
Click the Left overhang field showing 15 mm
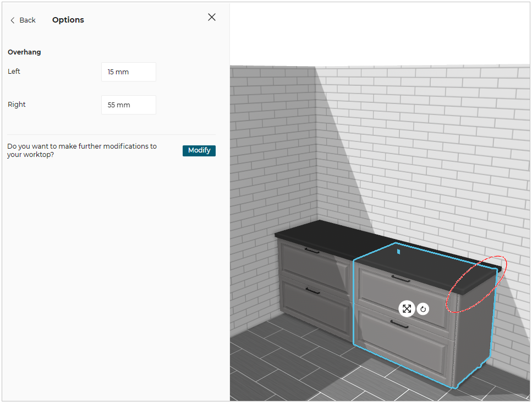point(128,72)
